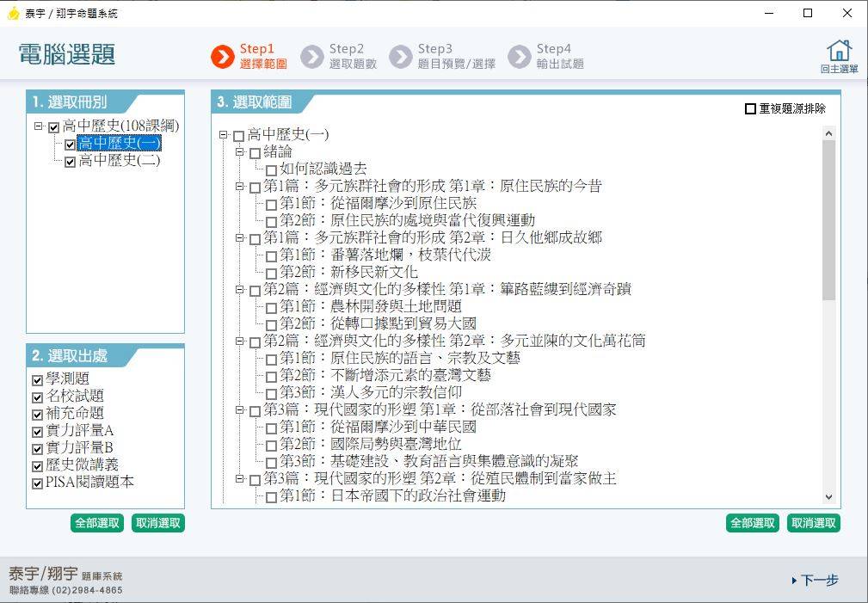
Task: Click the Step4 grey arrow icon
Action: [x=520, y=57]
